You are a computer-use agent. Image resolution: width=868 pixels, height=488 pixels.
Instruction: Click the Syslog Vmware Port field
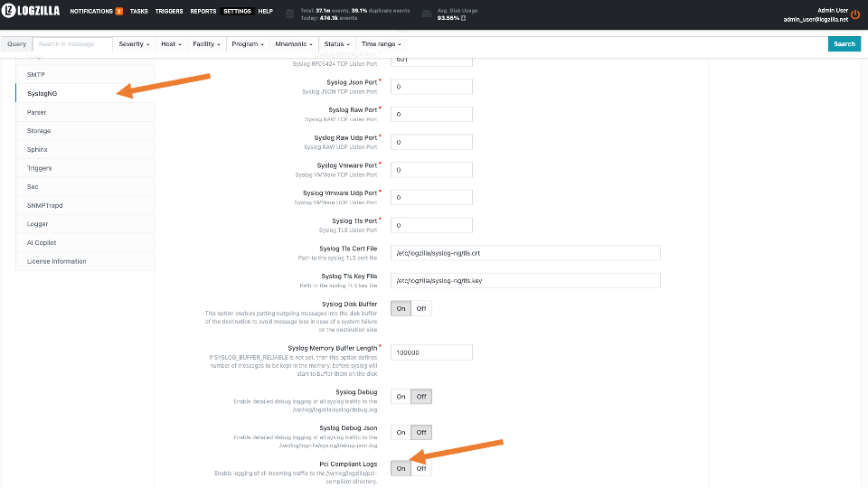point(431,170)
